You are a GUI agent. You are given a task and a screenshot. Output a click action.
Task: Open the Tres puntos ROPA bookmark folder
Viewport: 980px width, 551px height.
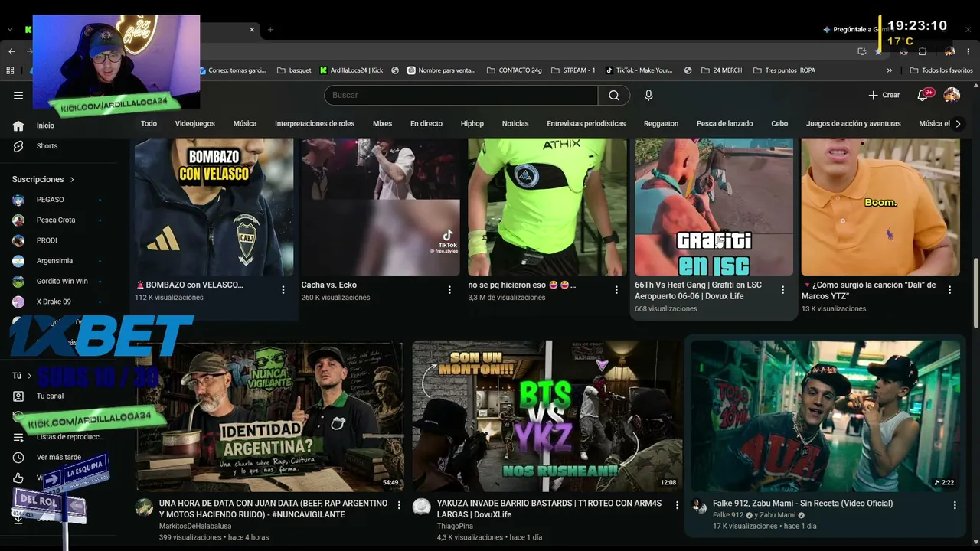click(x=783, y=70)
